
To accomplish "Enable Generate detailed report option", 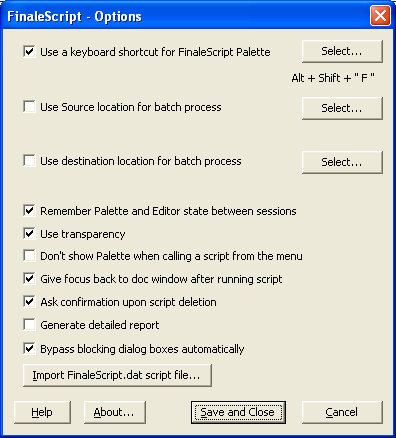I will pyautogui.click(x=29, y=325).
